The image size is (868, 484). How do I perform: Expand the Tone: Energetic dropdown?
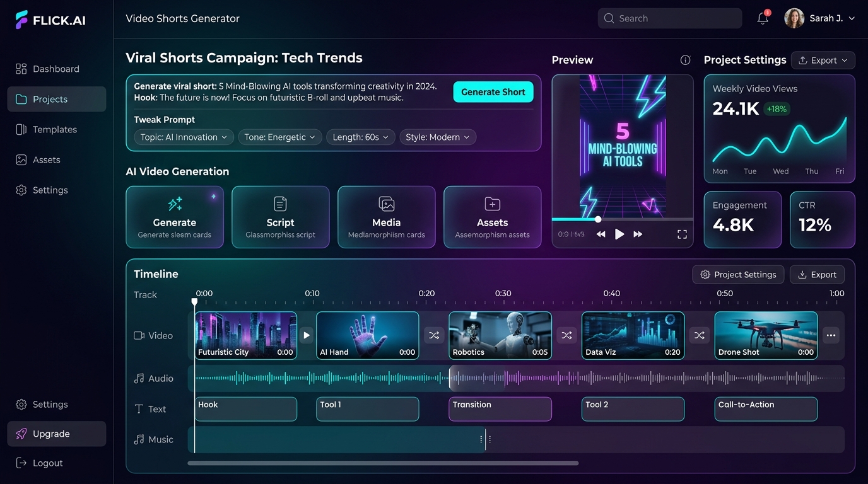[280, 137]
